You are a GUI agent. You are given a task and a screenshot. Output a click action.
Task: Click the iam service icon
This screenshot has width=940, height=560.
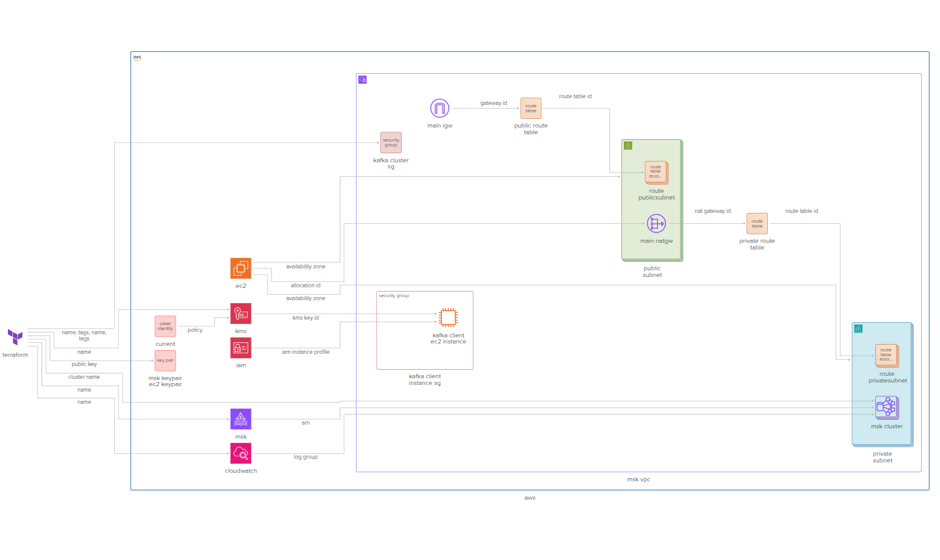[x=240, y=348]
